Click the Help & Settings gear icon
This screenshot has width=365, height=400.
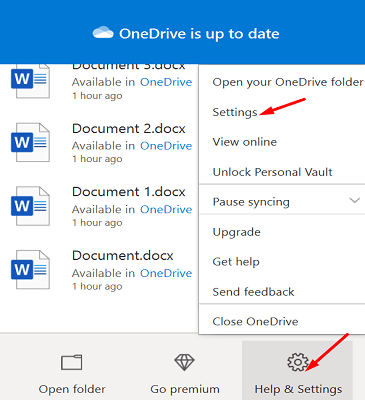tap(297, 362)
